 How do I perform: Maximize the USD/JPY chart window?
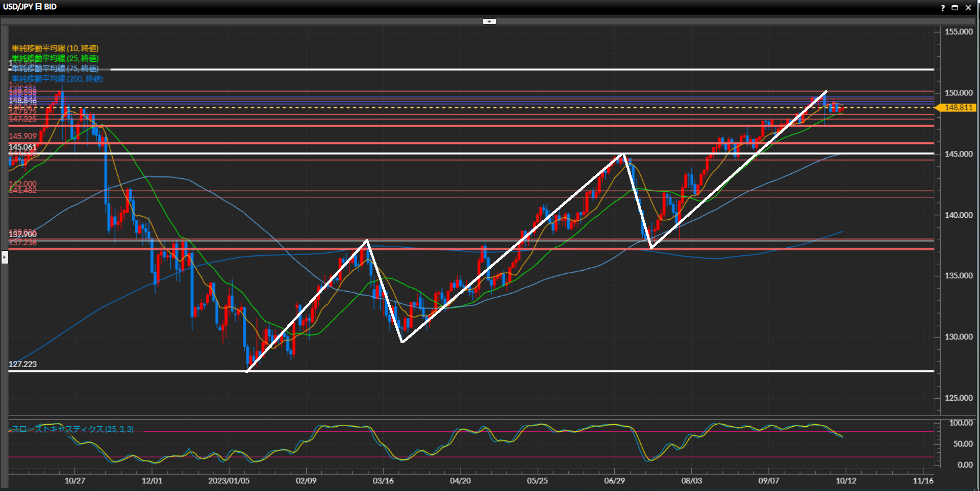955,8
